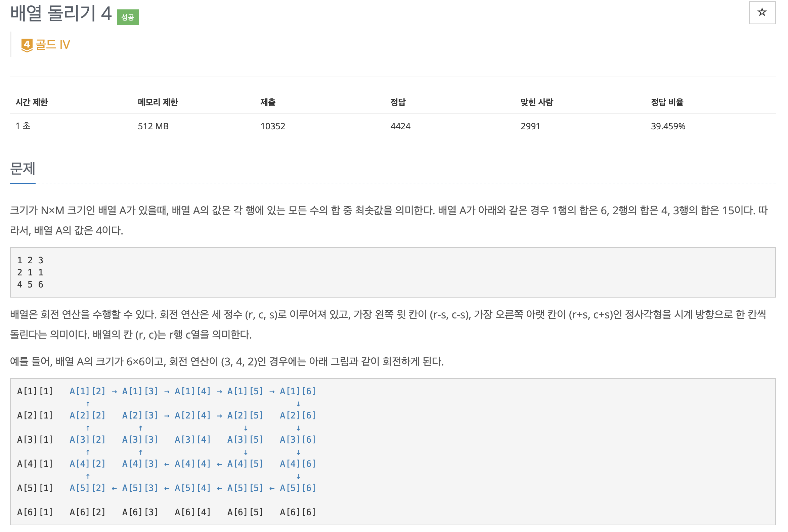The image size is (788, 532).
Task: Click A[1][2] cell in rotation diagram
Action: coord(87,391)
